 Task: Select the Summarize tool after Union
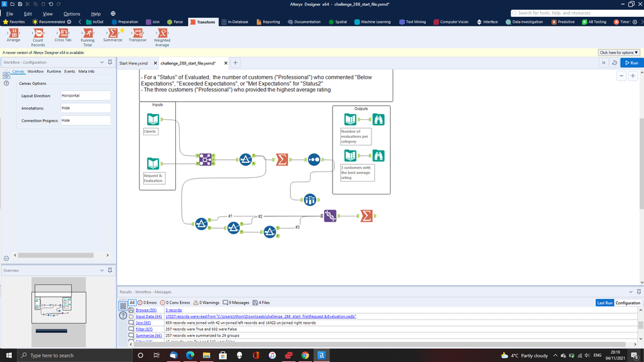tap(366, 216)
